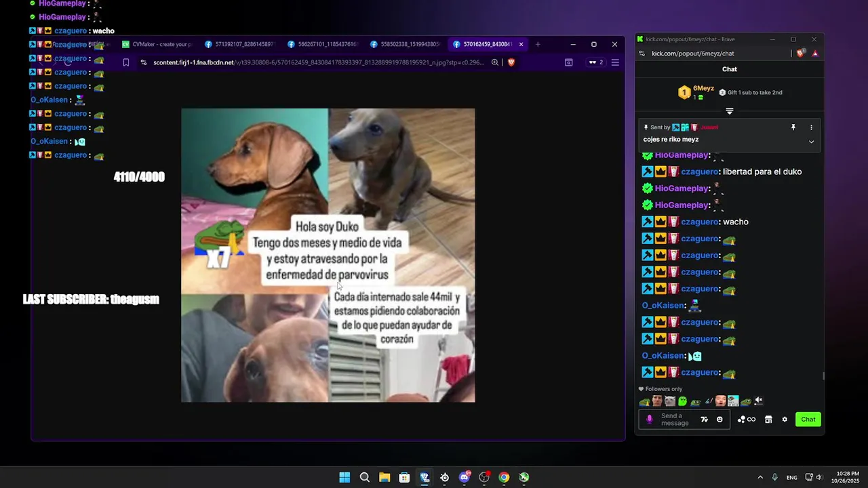This screenshot has width=868, height=488.
Task: Switch to the CVMaker browser tab
Action: coord(158,44)
